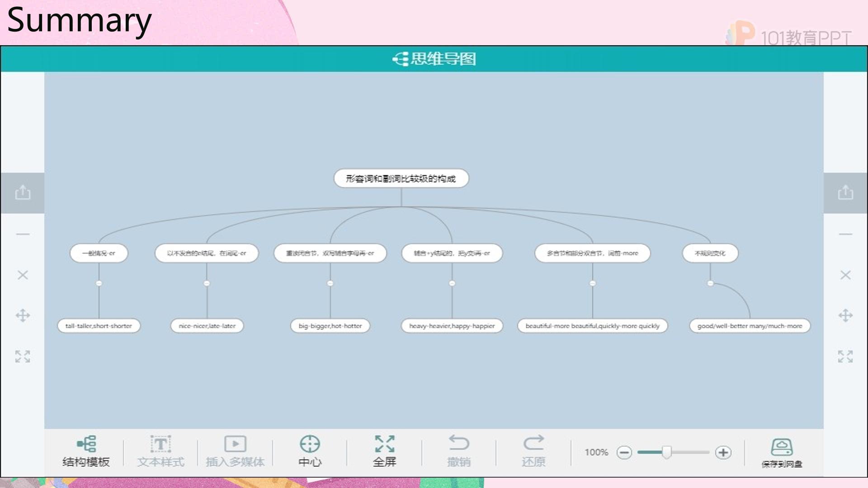Image resolution: width=868 pixels, height=488 pixels.
Task: Collapse branch above heavy-heavier node
Action: pos(452,283)
